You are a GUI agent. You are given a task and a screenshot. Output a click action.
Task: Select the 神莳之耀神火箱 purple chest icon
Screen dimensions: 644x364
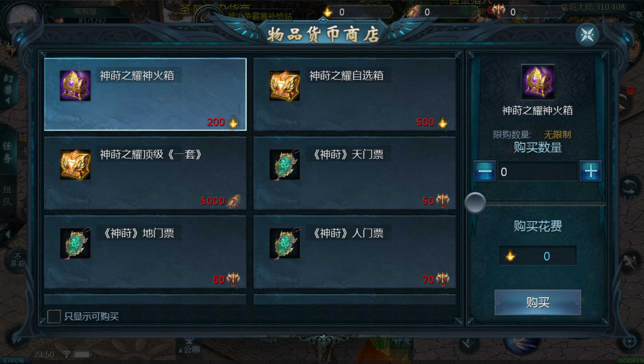pyautogui.click(x=75, y=86)
